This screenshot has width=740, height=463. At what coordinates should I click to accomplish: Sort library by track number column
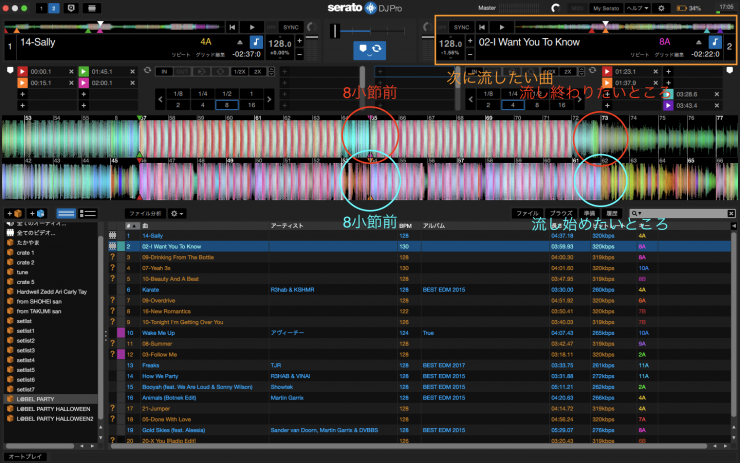click(x=132, y=226)
